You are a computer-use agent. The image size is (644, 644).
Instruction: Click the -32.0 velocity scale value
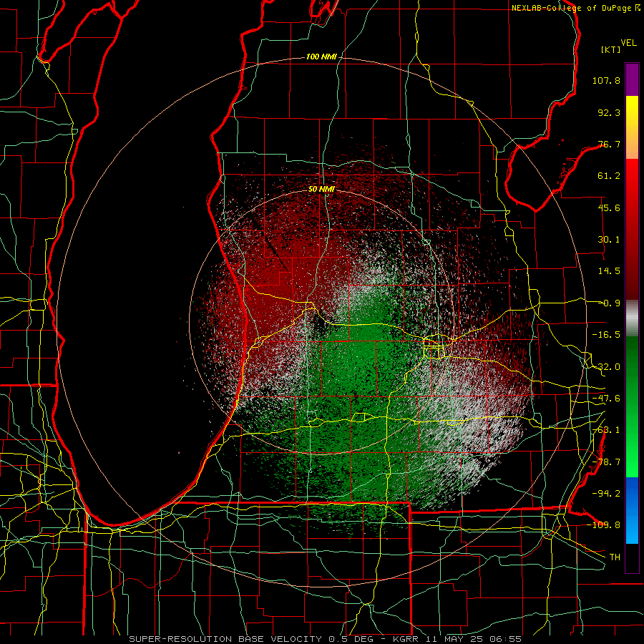coord(606,367)
